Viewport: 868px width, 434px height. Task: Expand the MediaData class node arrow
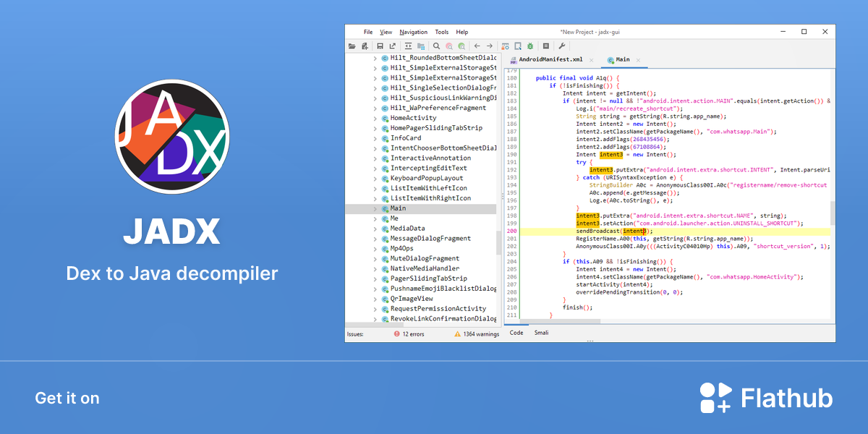375,229
